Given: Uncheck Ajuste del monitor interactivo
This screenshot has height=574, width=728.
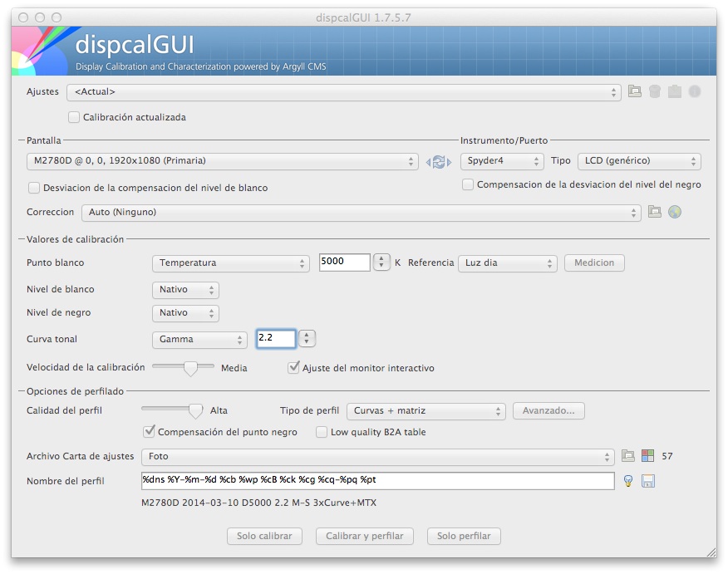Looking at the screenshot, I should pos(294,366).
